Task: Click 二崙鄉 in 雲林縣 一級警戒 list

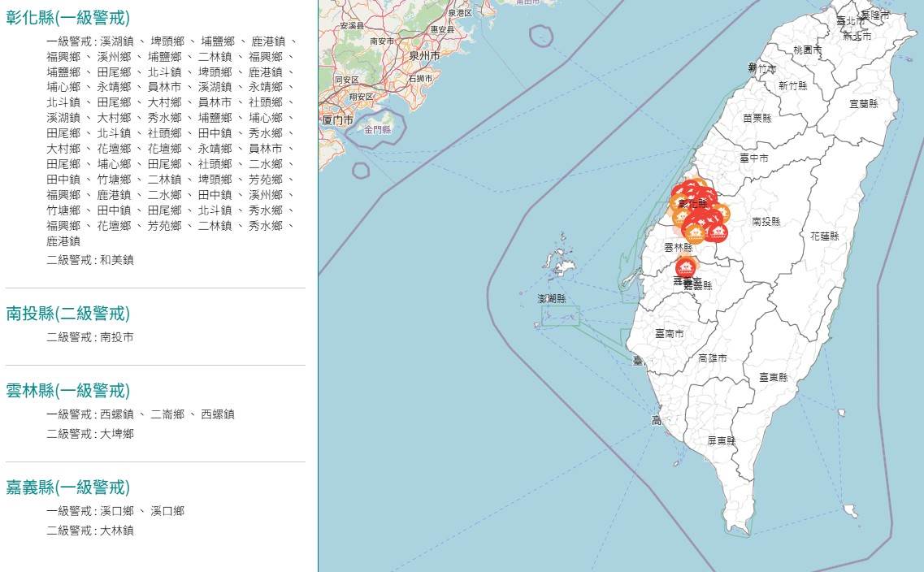Action: tap(167, 414)
